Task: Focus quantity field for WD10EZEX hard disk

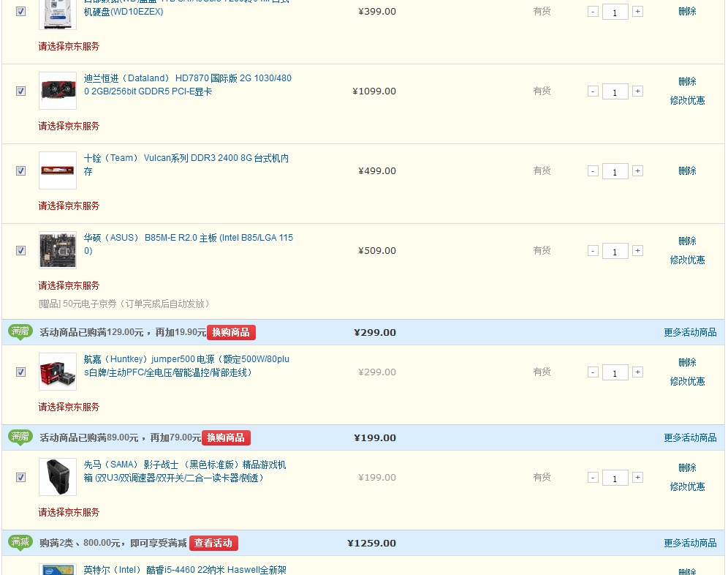Action: click(x=615, y=12)
